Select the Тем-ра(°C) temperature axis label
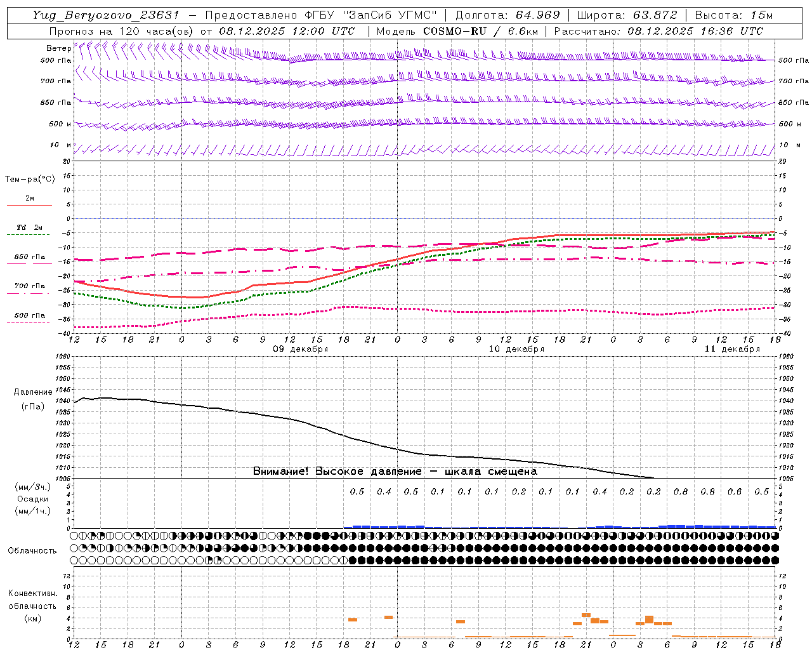Screen dimensions: 812x650 tap(30, 180)
